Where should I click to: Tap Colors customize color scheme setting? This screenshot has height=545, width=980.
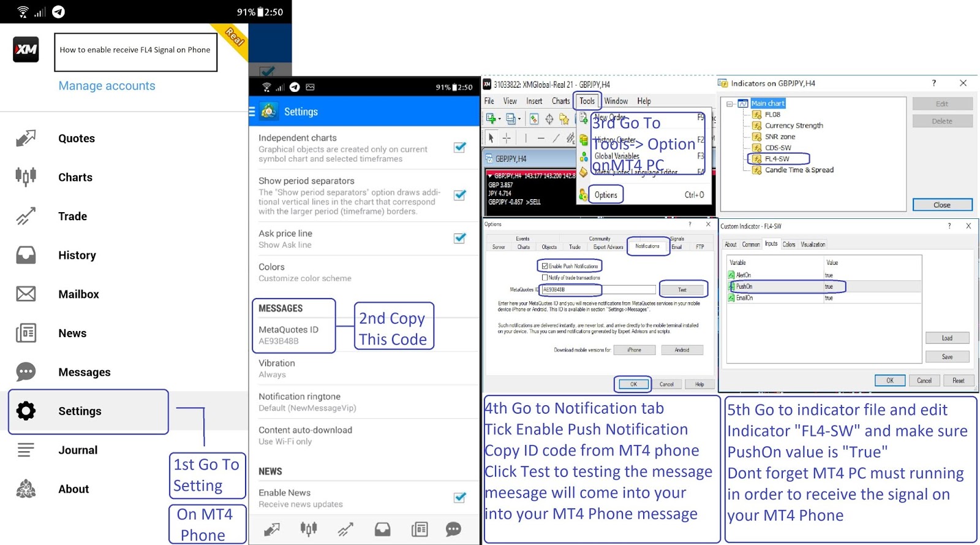click(365, 272)
